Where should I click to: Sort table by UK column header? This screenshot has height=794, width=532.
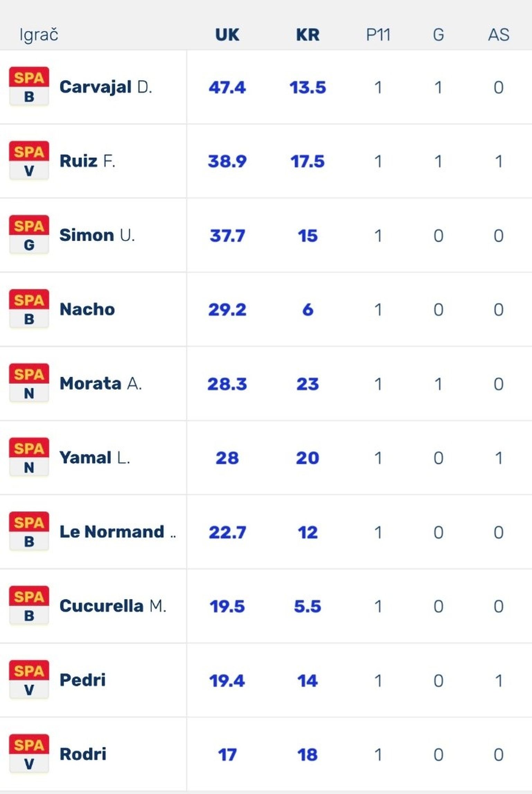click(x=227, y=35)
